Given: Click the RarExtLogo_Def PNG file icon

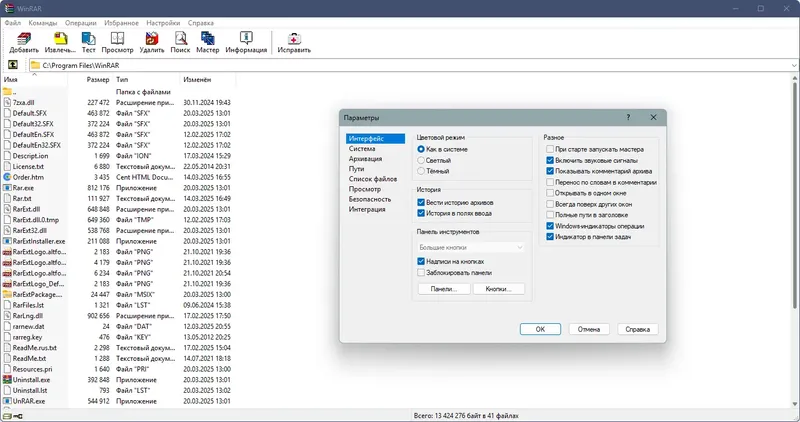Looking at the screenshot, I should pos(7,284).
